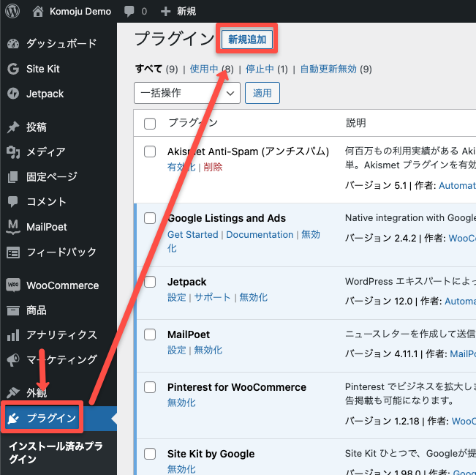This screenshot has width=476, height=475.
Task: Click the MailPoet M icon in sidebar
Action: tap(13, 227)
